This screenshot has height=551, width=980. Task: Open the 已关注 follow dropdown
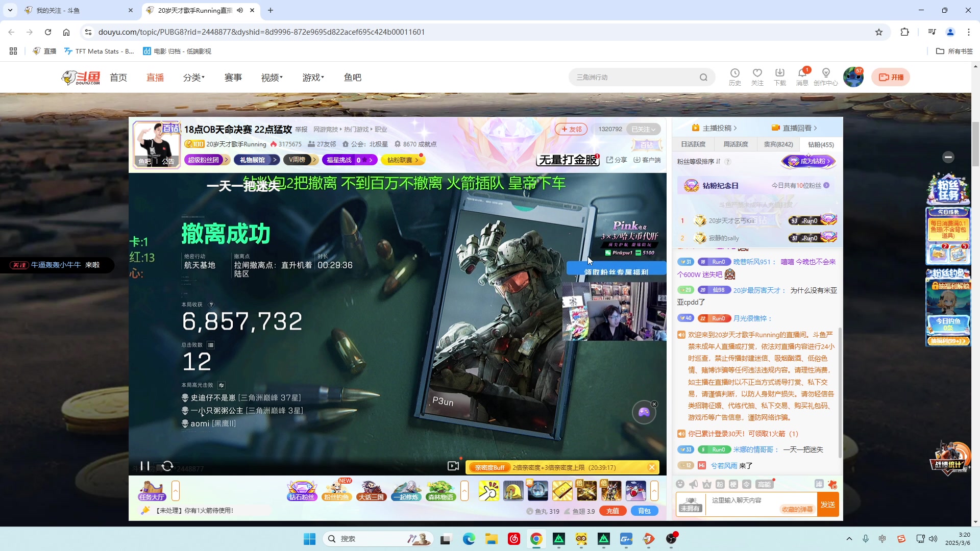click(x=643, y=129)
